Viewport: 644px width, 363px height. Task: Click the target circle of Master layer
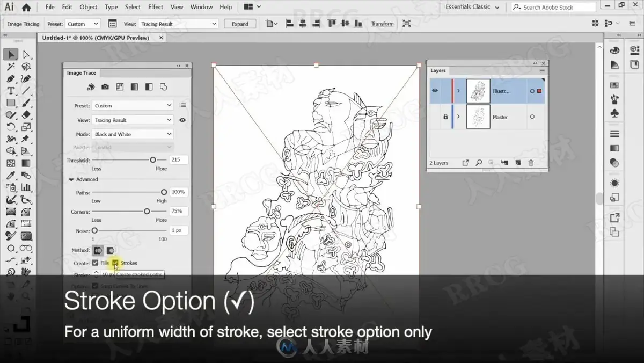532,117
